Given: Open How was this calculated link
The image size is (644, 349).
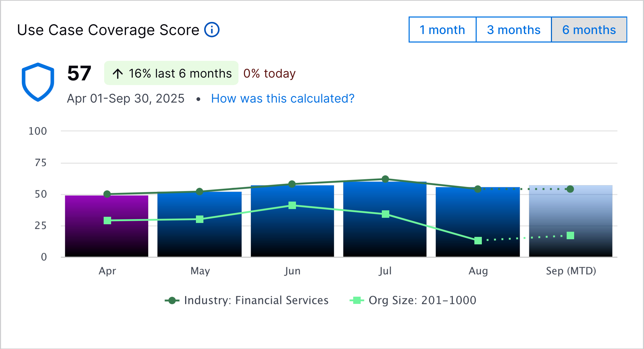Looking at the screenshot, I should [x=283, y=98].
